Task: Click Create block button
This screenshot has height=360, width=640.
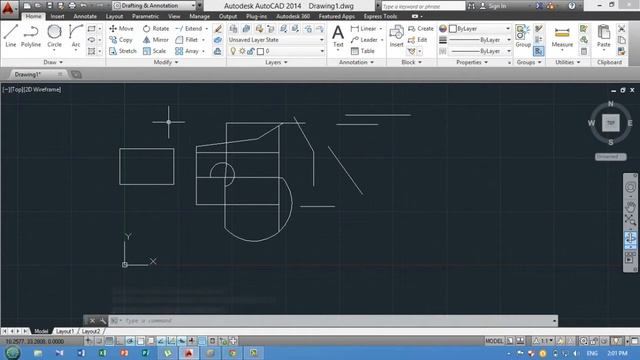Action: click(x=421, y=29)
